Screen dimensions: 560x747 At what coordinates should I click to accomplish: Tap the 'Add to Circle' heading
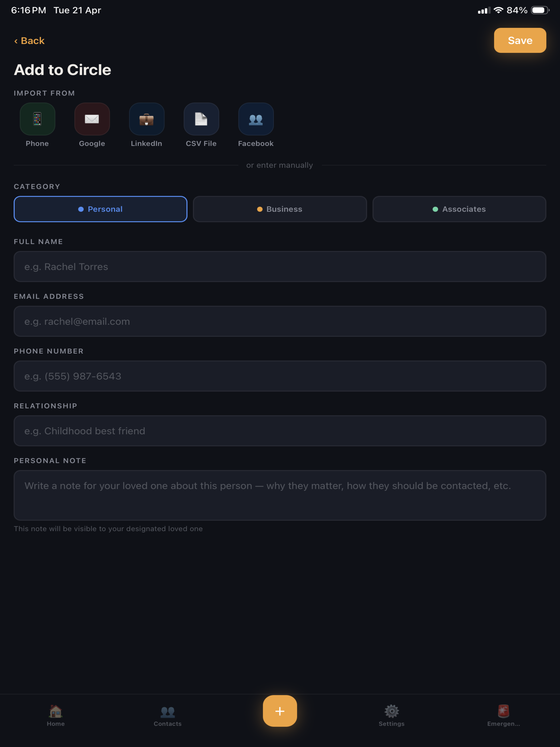click(62, 70)
